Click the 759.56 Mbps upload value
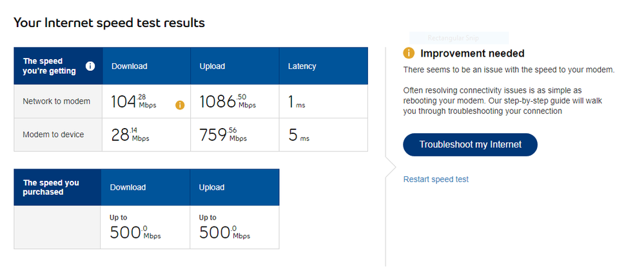The width and height of the screenshot is (644, 278). point(223,135)
